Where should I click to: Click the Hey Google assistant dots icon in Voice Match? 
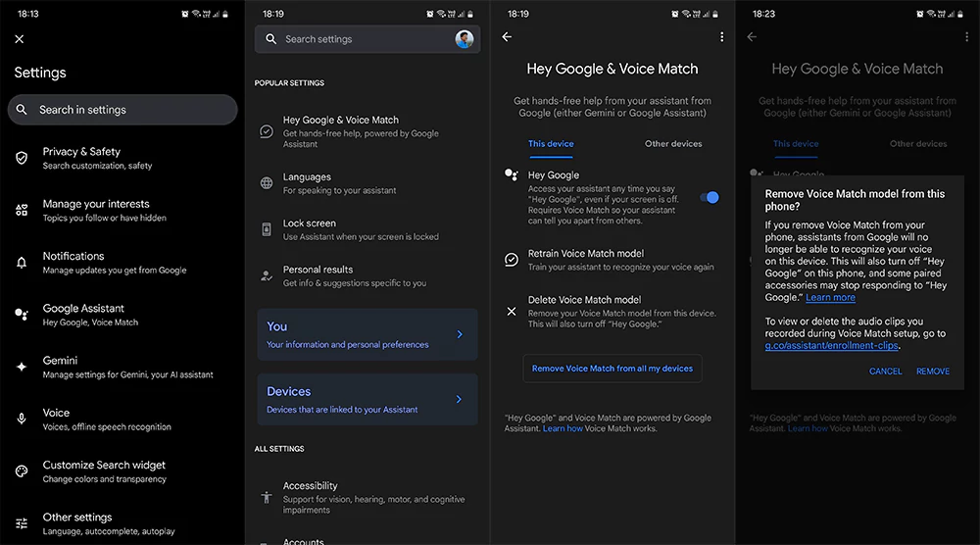point(512,175)
